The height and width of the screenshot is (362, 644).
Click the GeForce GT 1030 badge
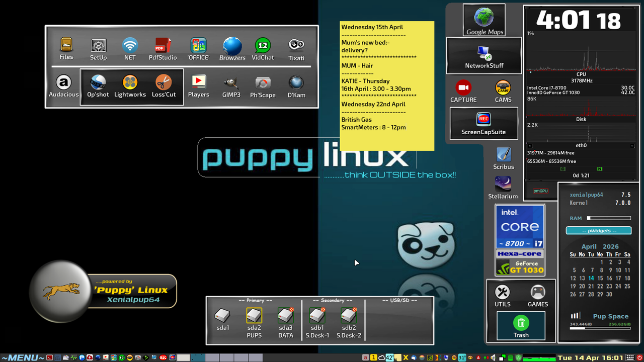click(x=520, y=267)
